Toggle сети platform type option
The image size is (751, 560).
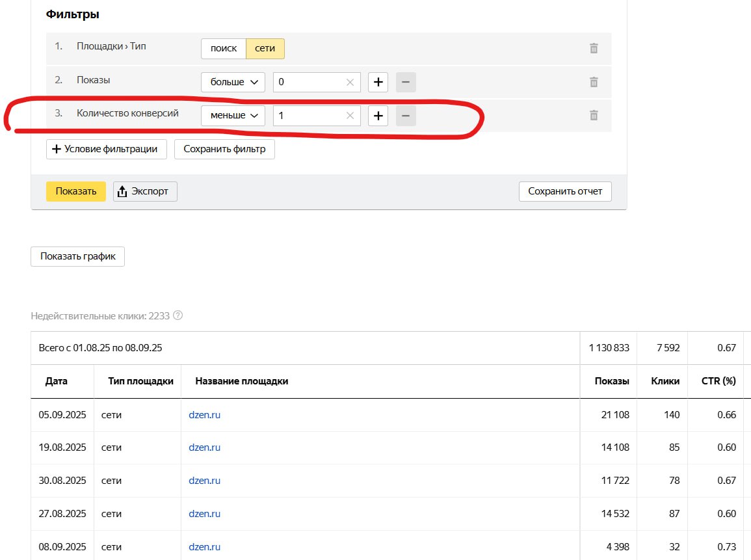click(x=265, y=49)
